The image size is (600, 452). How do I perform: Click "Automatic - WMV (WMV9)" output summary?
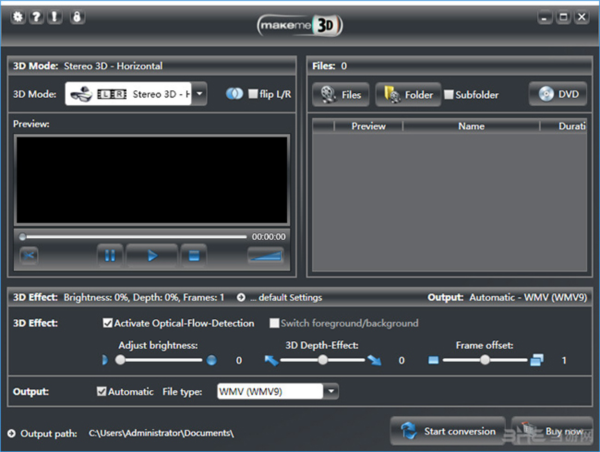(x=528, y=297)
